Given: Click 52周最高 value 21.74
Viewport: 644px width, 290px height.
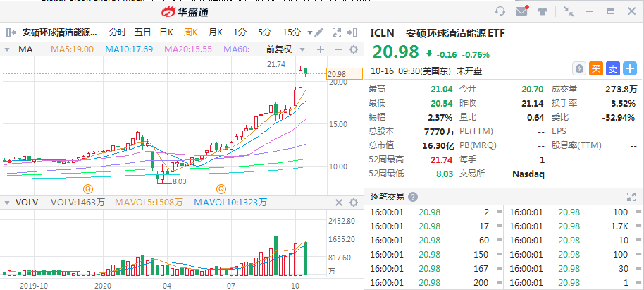Looking at the screenshot, I should [442, 160].
